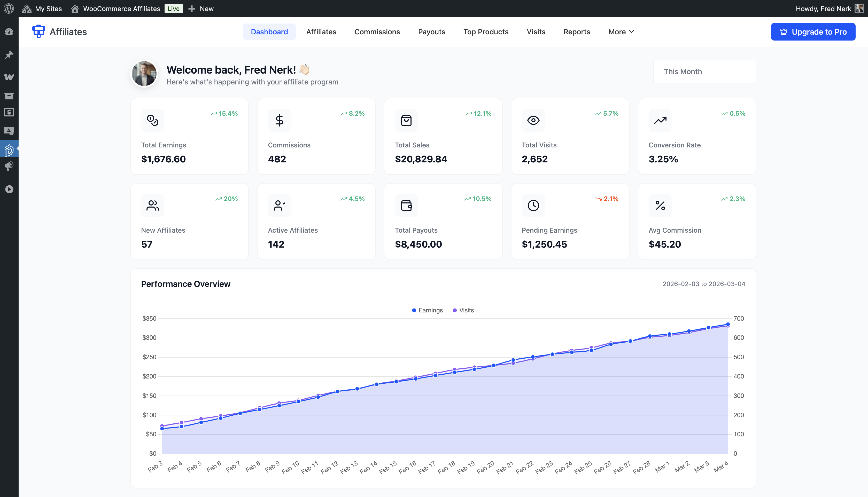Click the eye icon on Total Visits card
This screenshot has height=497, width=868.
click(x=533, y=120)
